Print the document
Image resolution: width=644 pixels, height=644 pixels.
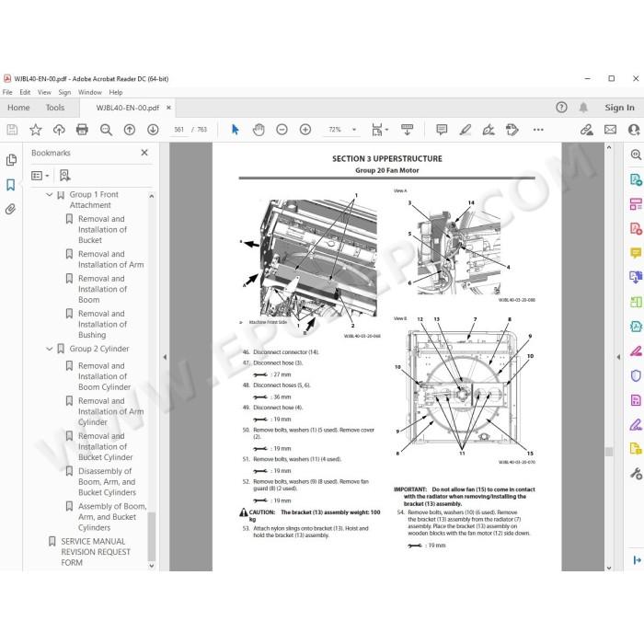coord(82,130)
